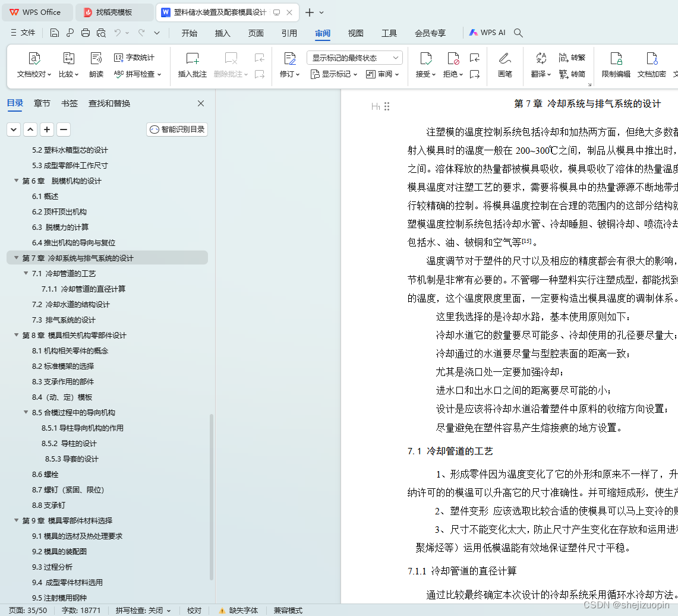This screenshot has width=678, height=616.
Task: Open the quick access toolbar customize arrow
Action: pyautogui.click(x=157, y=33)
